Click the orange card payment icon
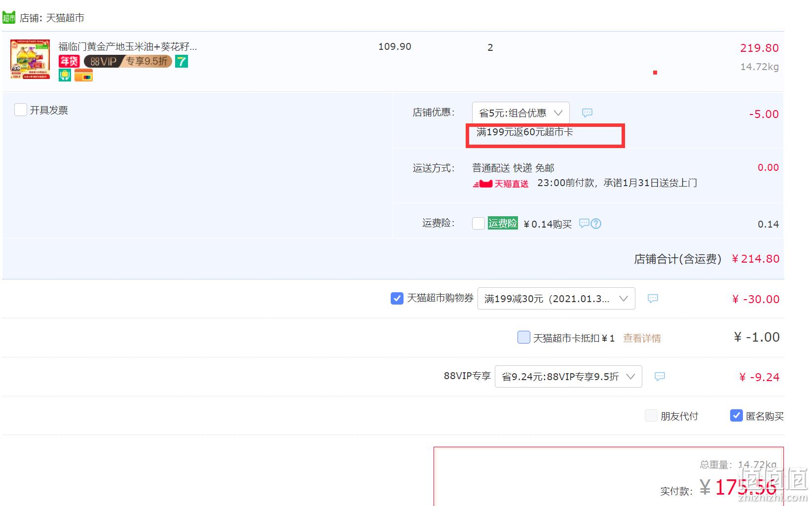 (x=83, y=76)
